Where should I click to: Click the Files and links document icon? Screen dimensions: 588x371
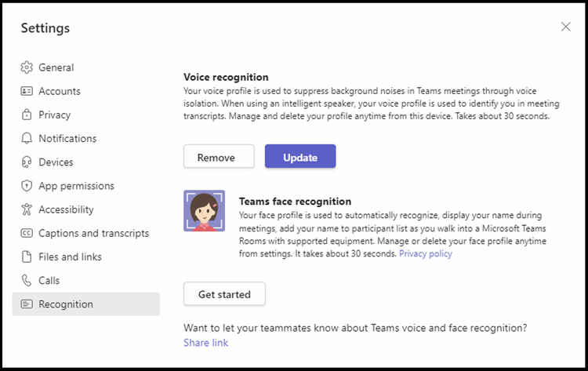[x=27, y=257]
